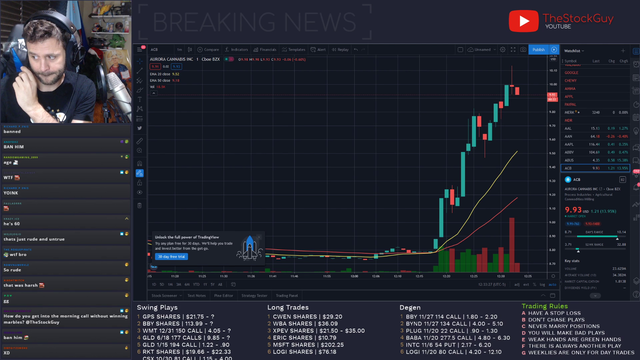
Task: Open the 1m interval selector
Action: (180, 49)
